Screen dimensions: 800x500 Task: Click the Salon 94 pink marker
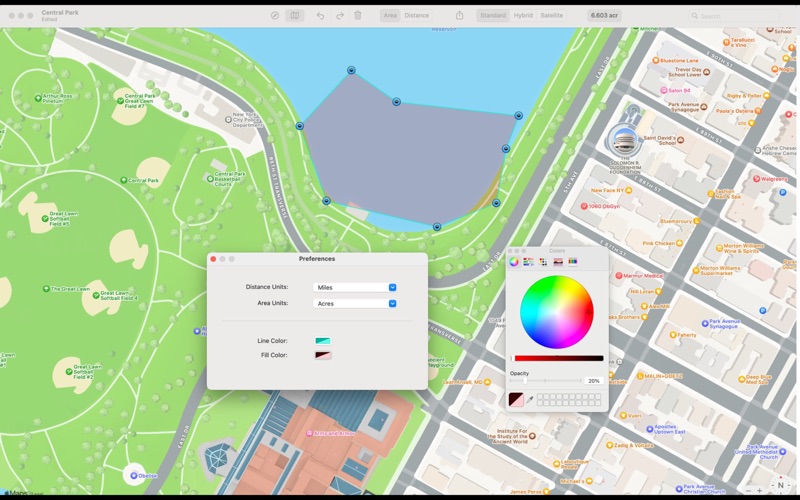coord(663,90)
